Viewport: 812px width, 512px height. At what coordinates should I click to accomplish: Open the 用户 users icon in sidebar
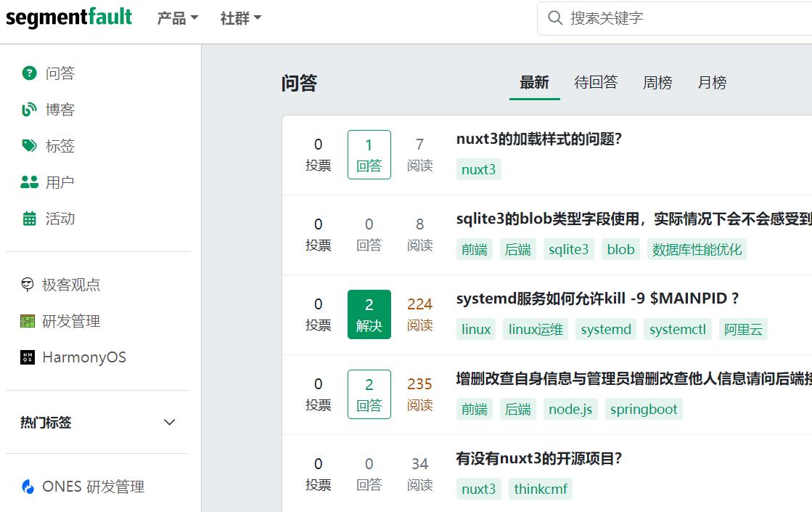click(x=29, y=182)
